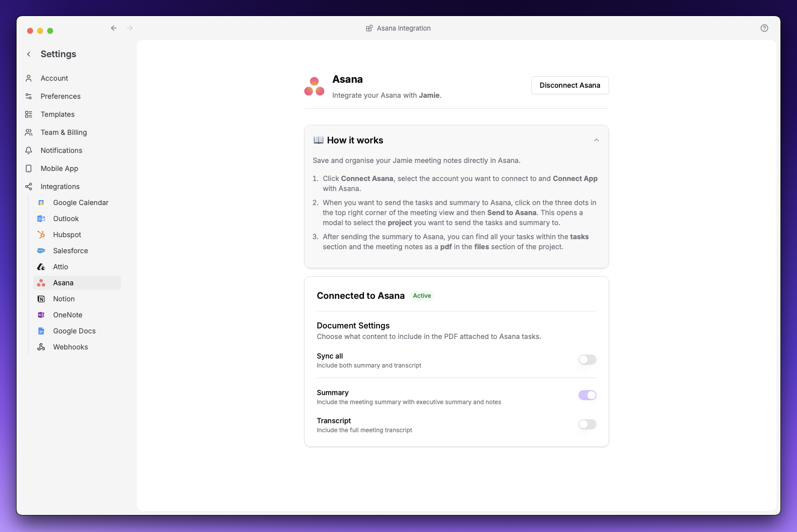Enable the Sync all toggle

coord(587,360)
